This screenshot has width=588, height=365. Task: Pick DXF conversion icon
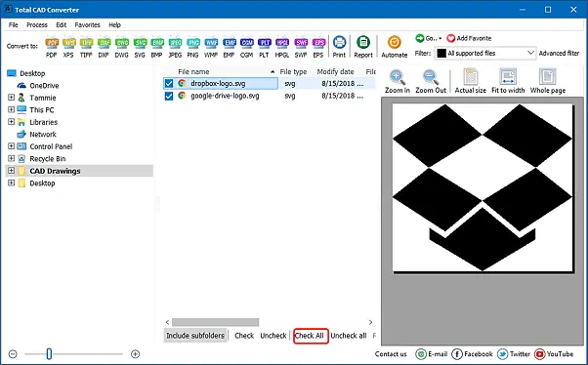[x=104, y=47]
